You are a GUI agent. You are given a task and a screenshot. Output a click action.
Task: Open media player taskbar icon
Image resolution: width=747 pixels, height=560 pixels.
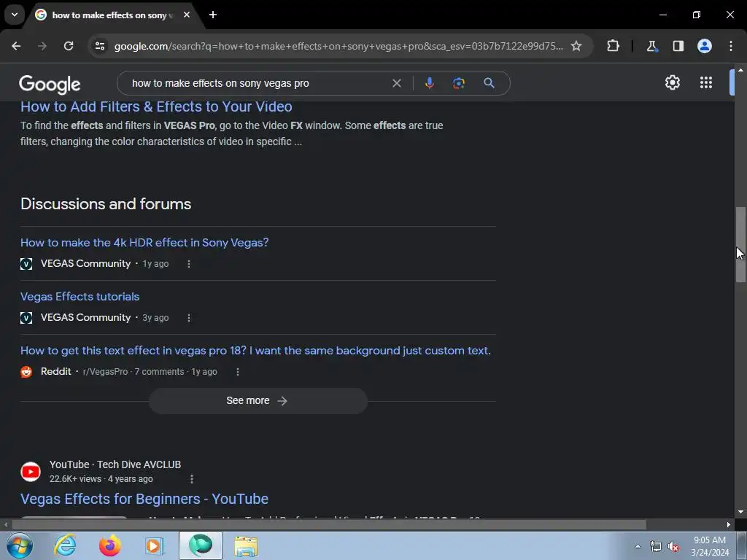point(155,545)
